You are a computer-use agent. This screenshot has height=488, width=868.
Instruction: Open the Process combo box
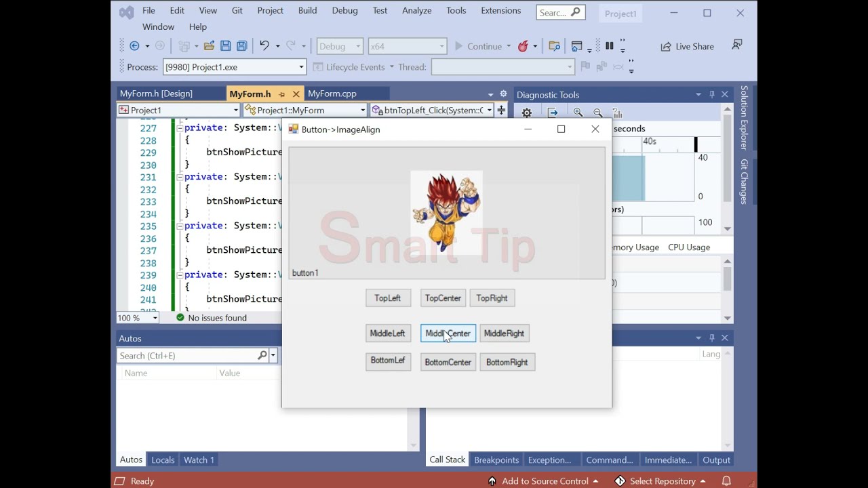click(235, 67)
